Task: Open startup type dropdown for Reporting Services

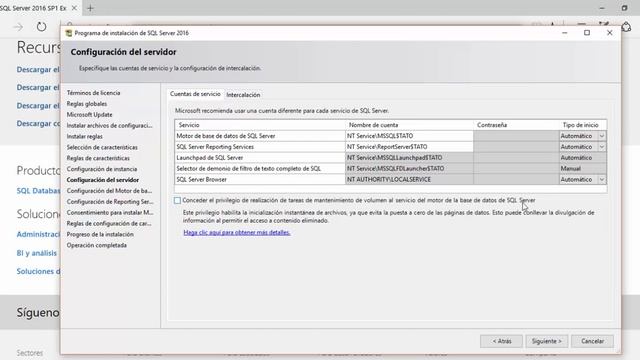Action: click(x=602, y=147)
